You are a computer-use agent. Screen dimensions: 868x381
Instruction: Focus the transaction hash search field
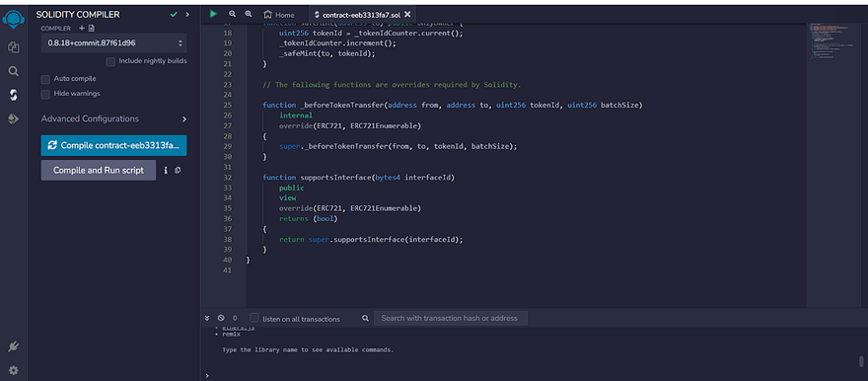[x=451, y=318]
